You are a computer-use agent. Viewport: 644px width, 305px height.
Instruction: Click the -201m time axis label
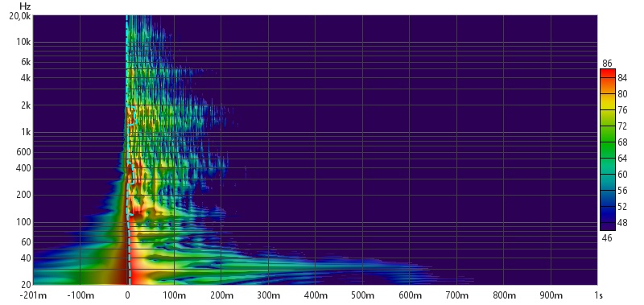tap(33, 295)
